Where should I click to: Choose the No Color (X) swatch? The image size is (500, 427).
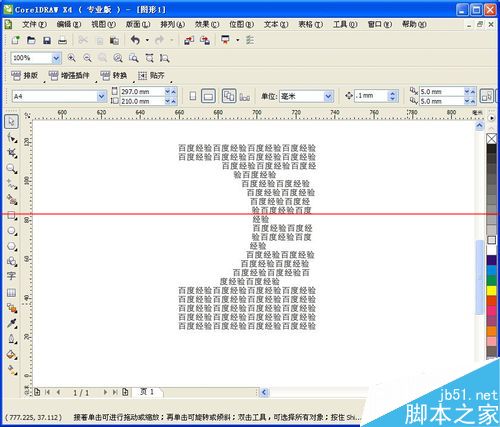tap(492, 138)
